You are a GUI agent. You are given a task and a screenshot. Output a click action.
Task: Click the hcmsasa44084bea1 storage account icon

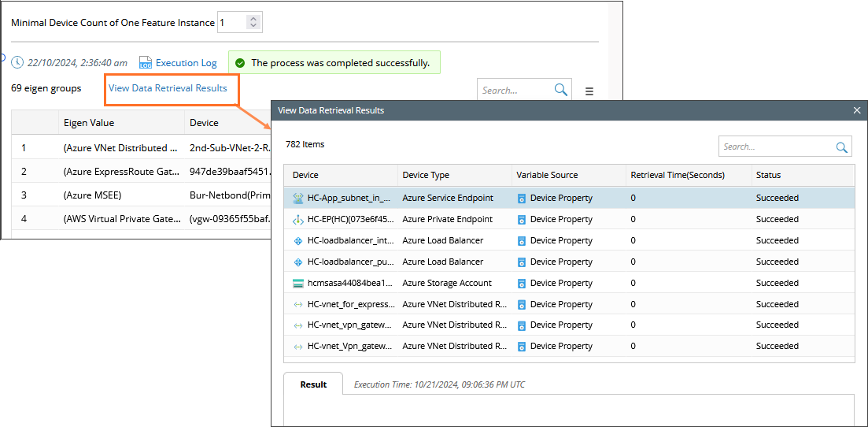[298, 284]
